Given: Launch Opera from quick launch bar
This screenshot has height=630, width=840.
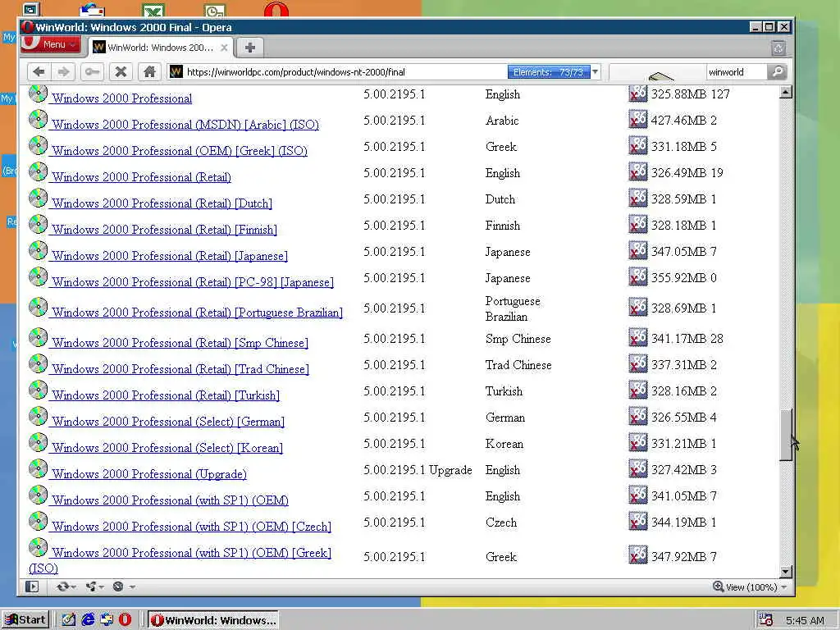Looking at the screenshot, I should 125,620.
